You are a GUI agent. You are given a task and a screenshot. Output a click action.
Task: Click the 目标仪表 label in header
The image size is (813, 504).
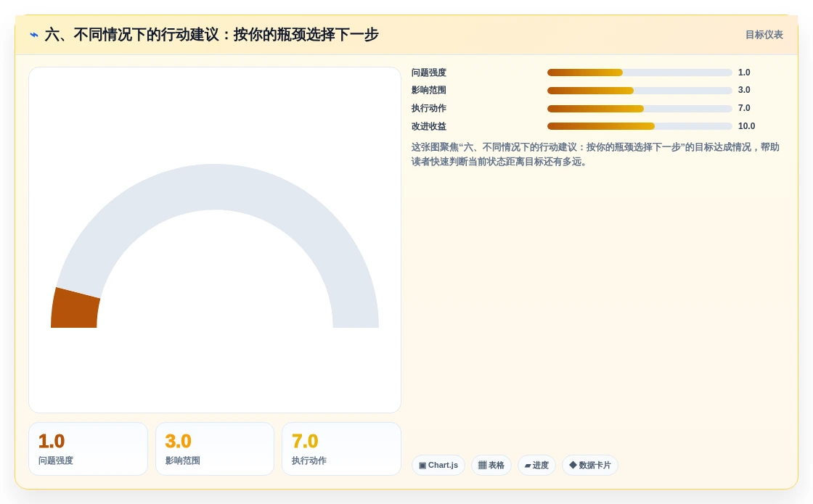pos(764,35)
